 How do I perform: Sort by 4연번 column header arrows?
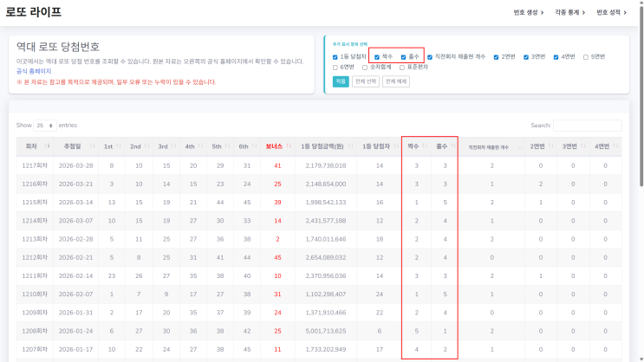(615, 146)
